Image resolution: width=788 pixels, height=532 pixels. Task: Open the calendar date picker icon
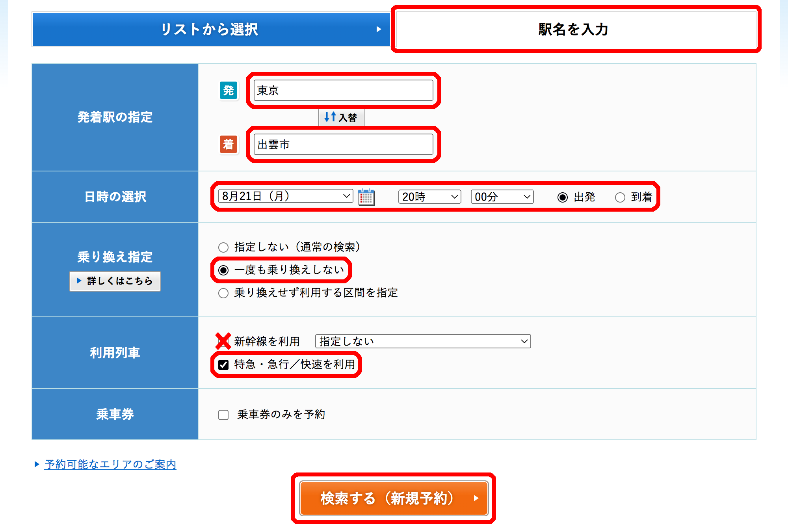tap(366, 197)
